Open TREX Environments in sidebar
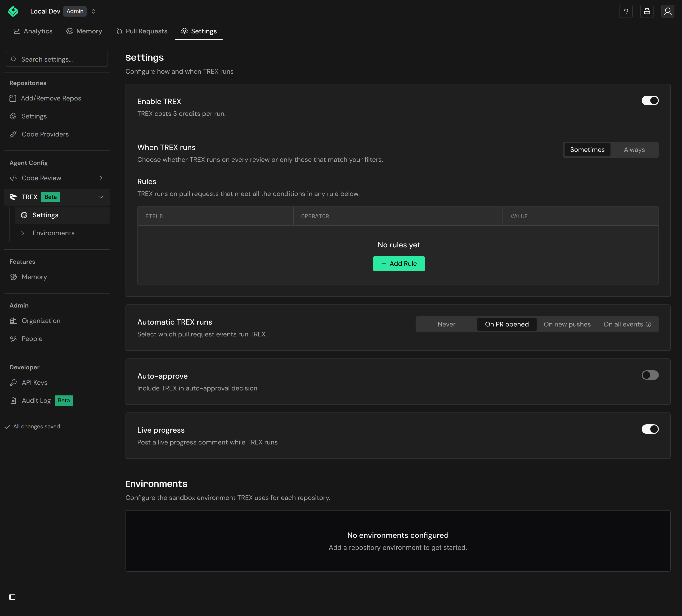682x616 pixels. tap(62, 233)
